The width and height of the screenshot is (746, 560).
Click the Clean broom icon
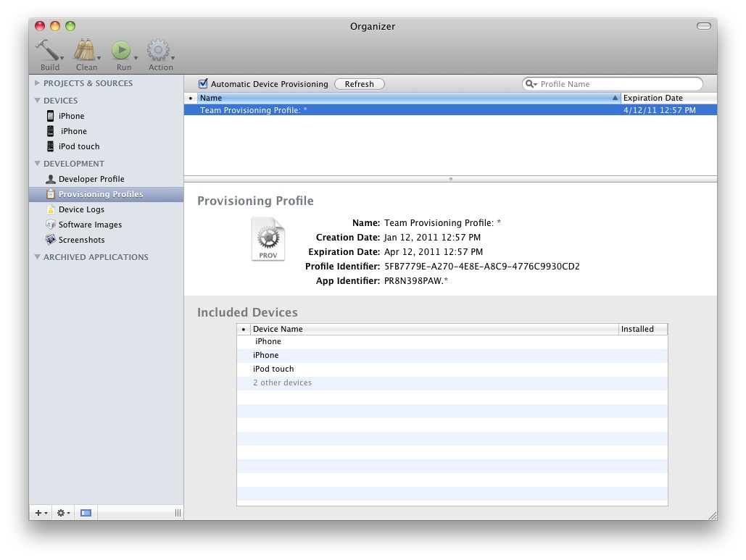point(84,50)
